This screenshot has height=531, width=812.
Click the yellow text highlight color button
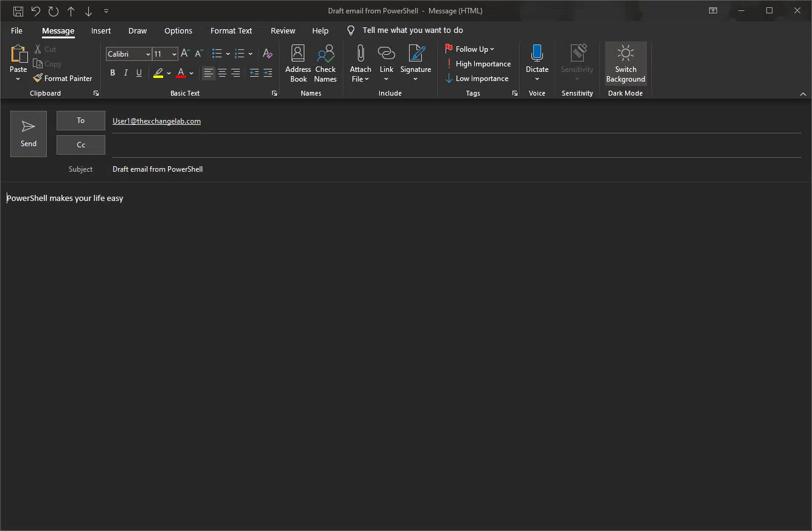[158, 73]
